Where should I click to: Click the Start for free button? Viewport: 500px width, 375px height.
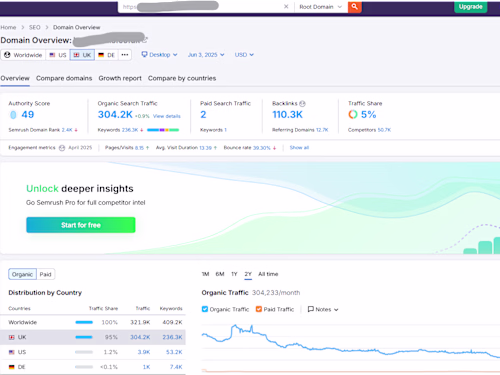(x=81, y=225)
